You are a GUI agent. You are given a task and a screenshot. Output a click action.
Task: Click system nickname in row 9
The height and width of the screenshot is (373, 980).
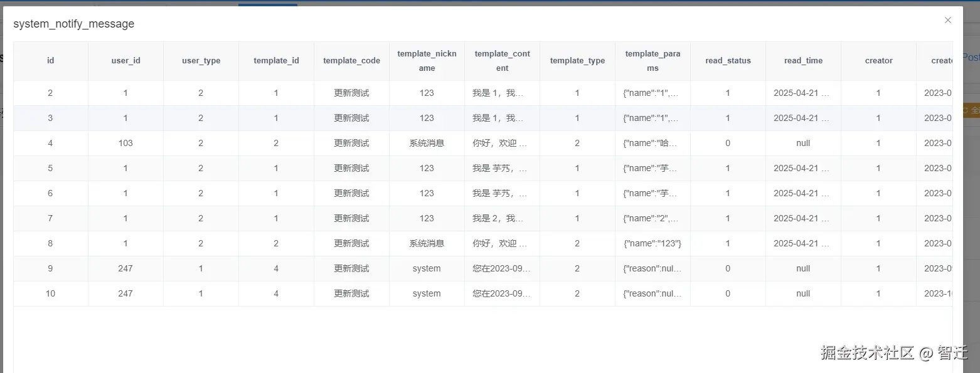427,268
